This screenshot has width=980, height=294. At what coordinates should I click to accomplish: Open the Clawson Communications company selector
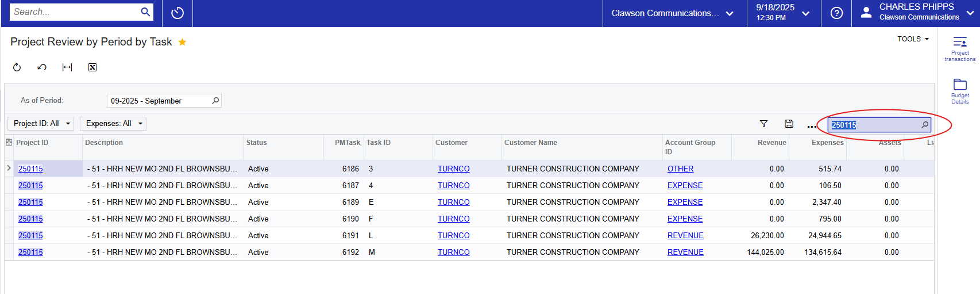pos(672,13)
